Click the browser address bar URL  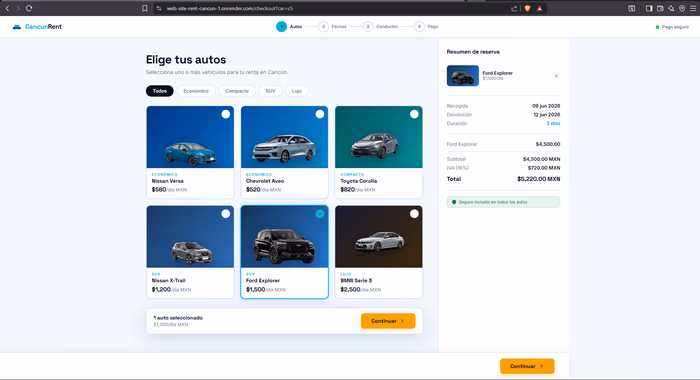[229, 8]
